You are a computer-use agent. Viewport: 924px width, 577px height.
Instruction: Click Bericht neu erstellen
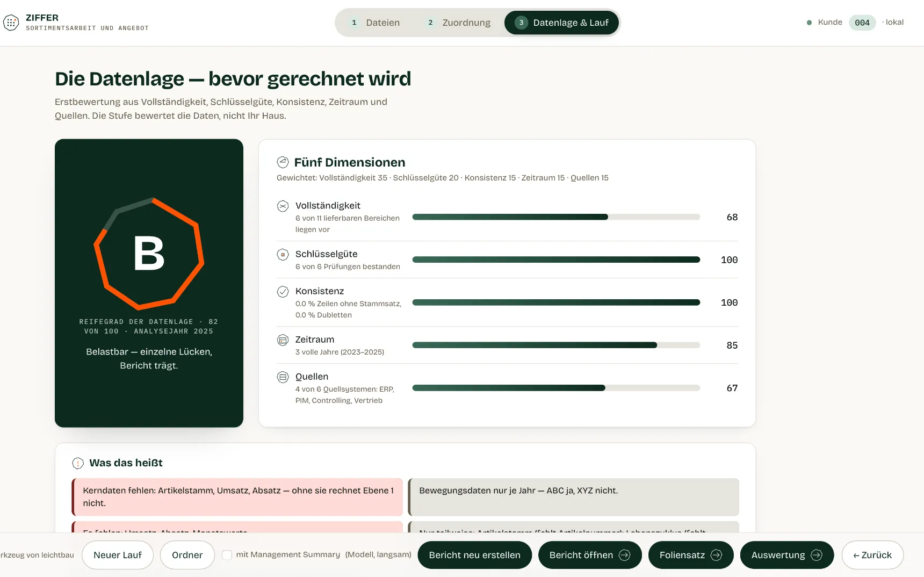(475, 555)
